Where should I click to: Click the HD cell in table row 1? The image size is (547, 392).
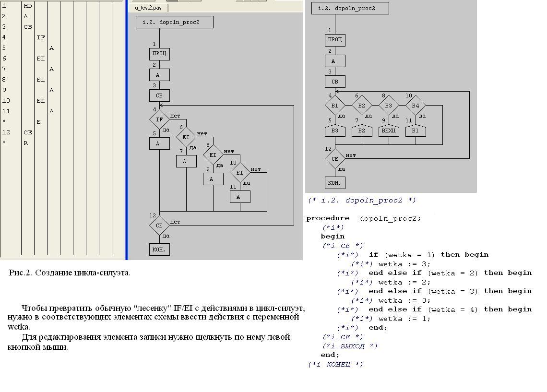coord(27,6)
